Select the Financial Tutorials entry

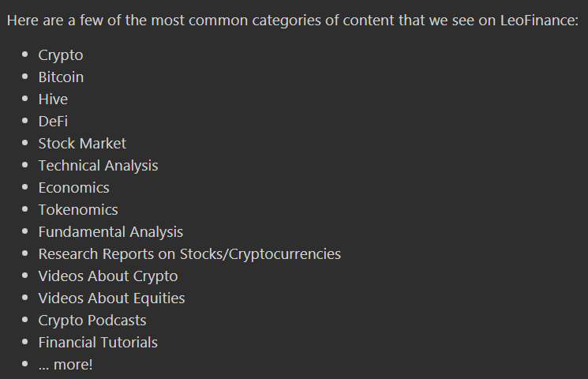click(98, 343)
